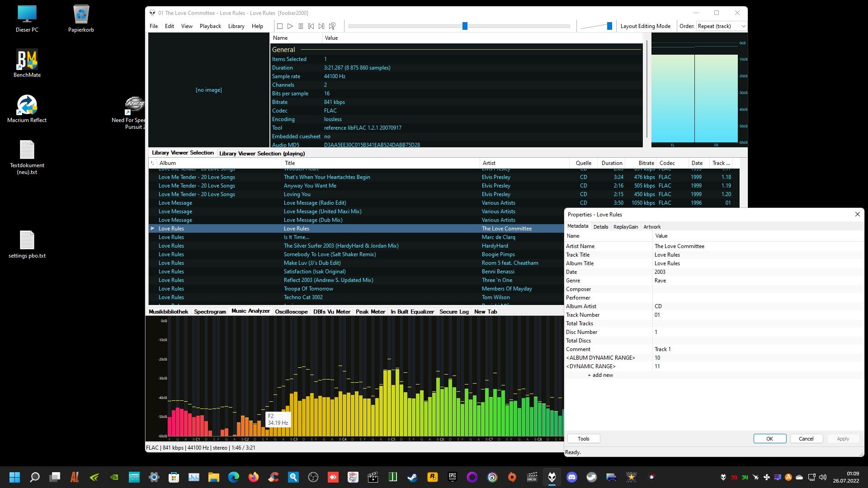Open the Artwork tab in Properties

click(652, 227)
